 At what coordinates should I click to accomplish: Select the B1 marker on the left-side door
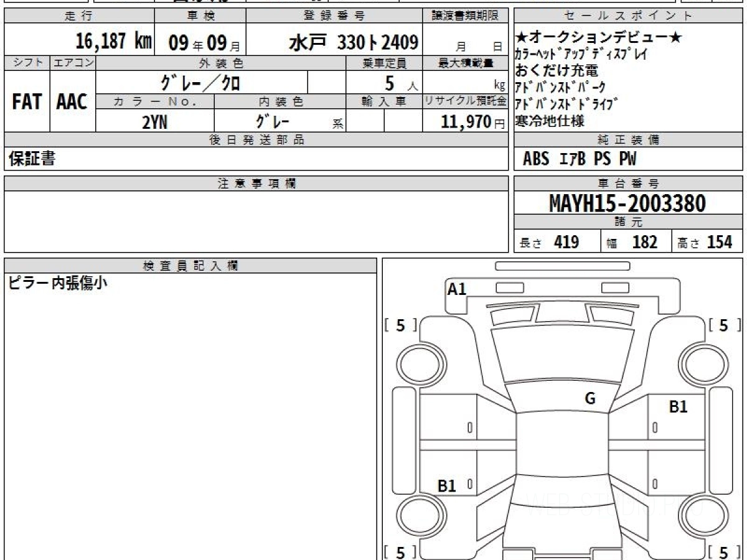[447, 486]
